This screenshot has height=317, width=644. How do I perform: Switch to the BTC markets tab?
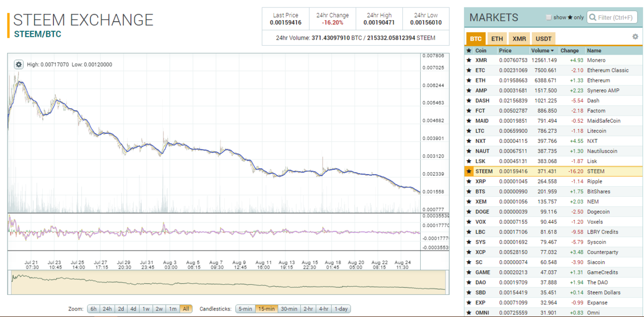click(x=476, y=39)
